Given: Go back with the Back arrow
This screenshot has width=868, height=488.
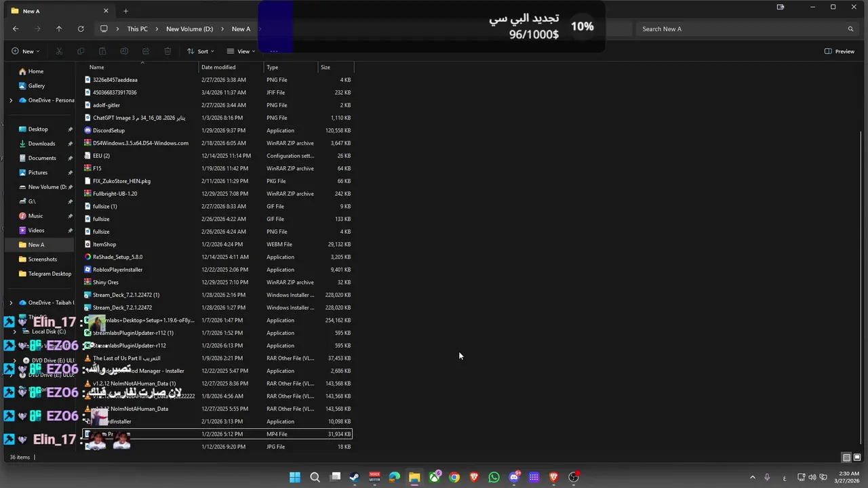Looking at the screenshot, I should 16,29.
